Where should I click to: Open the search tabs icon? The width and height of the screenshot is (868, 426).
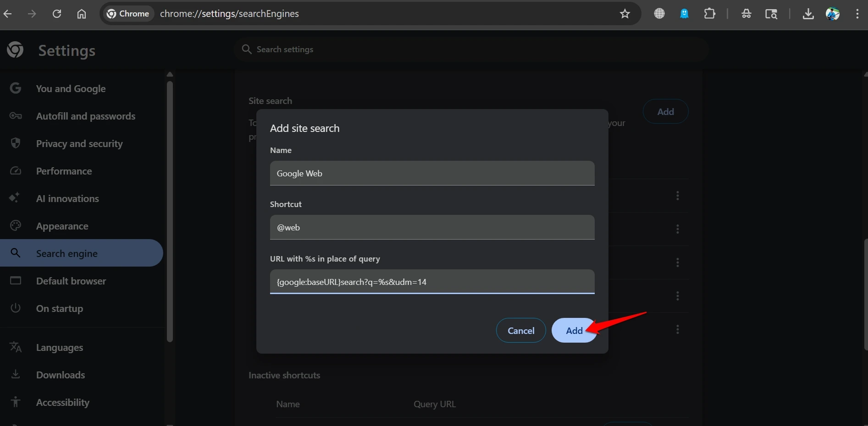pyautogui.click(x=772, y=14)
